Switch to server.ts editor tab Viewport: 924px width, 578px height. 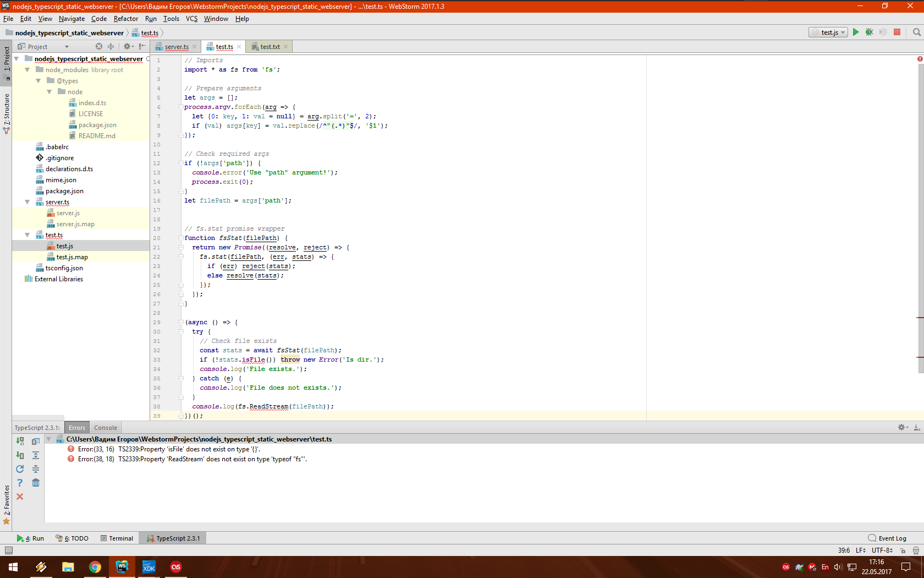(x=177, y=47)
